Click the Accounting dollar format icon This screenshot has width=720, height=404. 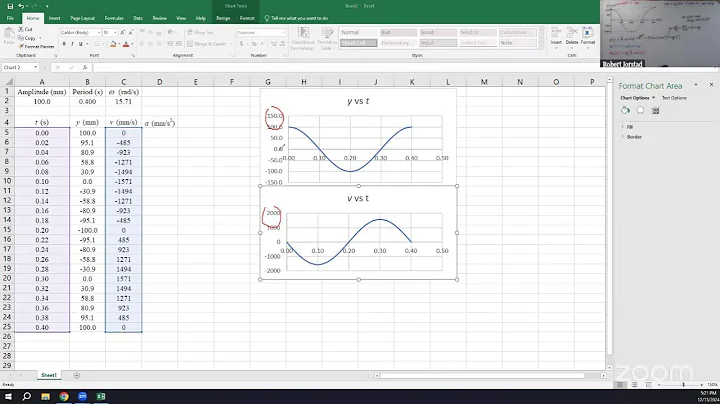(x=241, y=44)
